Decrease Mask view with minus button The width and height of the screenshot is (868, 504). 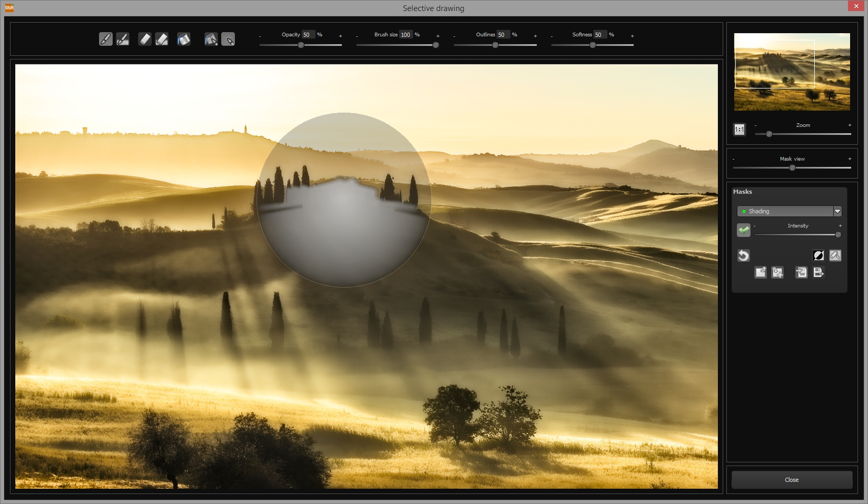[733, 159]
